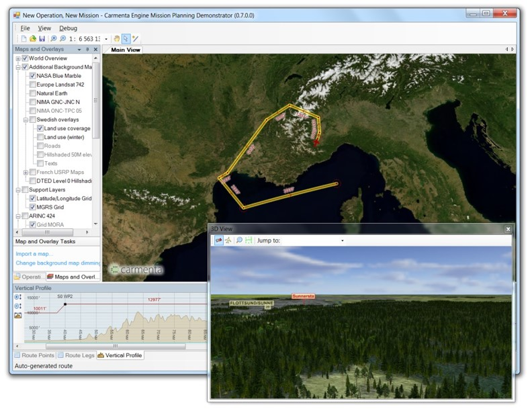Select the Vertical Profile tab
The width and height of the screenshot is (532, 409).
pos(120,355)
